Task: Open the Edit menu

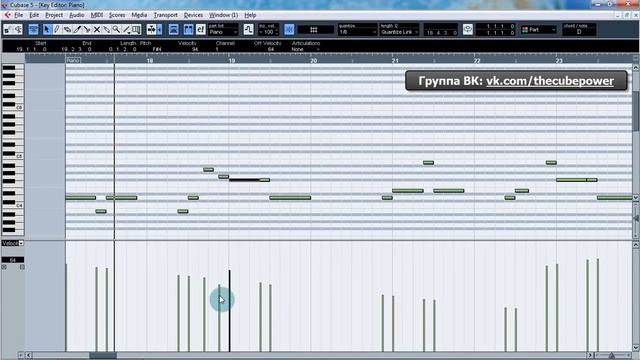Action: pyautogui.click(x=34, y=15)
